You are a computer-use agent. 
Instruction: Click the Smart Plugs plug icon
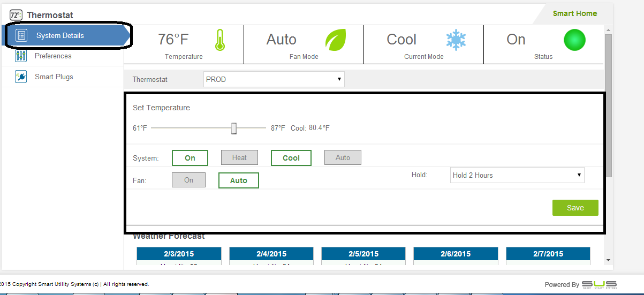click(21, 77)
